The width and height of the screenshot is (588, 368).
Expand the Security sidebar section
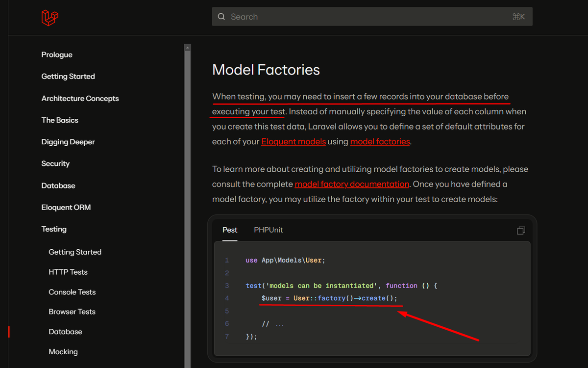click(x=55, y=164)
